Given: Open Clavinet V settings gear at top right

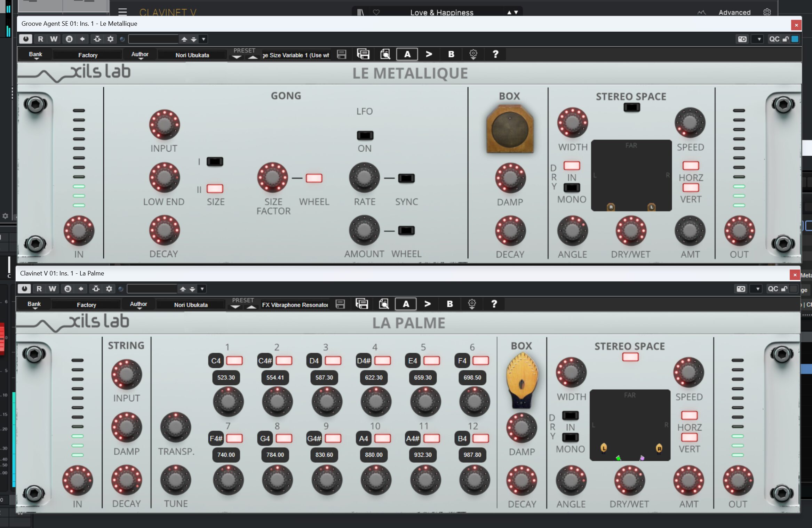Looking at the screenshot, I should click(x=767, y=13).
